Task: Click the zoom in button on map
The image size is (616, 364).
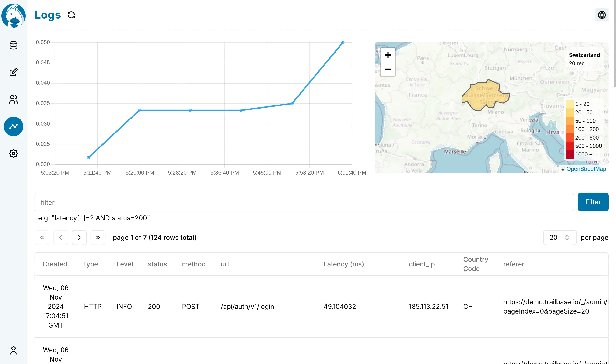Action: (388, 55)
